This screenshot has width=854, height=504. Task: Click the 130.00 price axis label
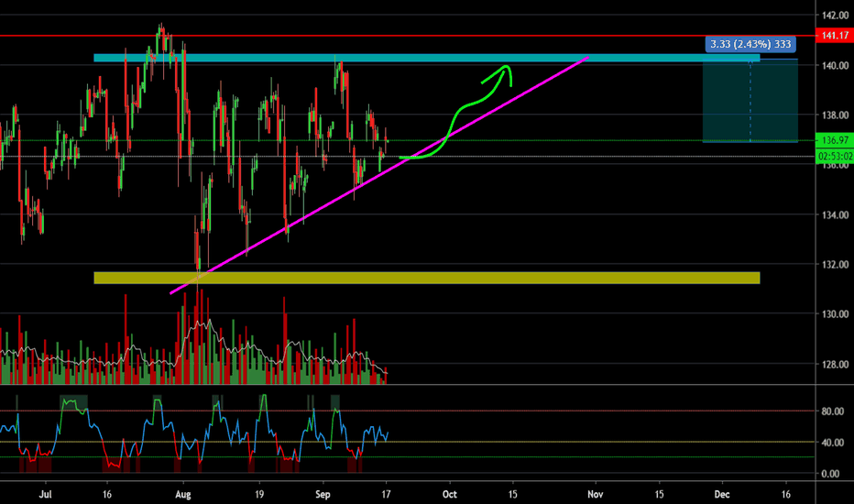coord(835,313)
